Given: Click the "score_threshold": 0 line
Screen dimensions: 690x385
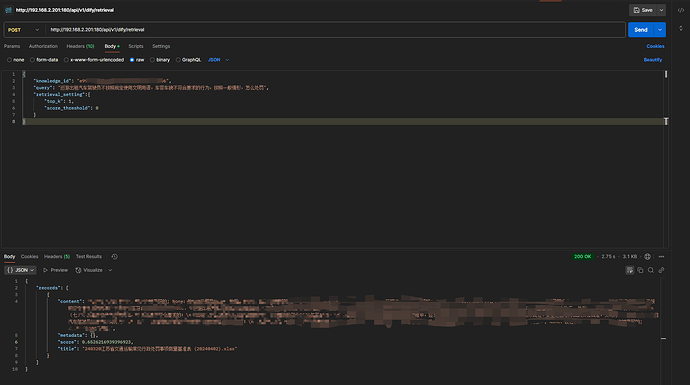Looking at the screenshot, I should click(x=71, y=108).
